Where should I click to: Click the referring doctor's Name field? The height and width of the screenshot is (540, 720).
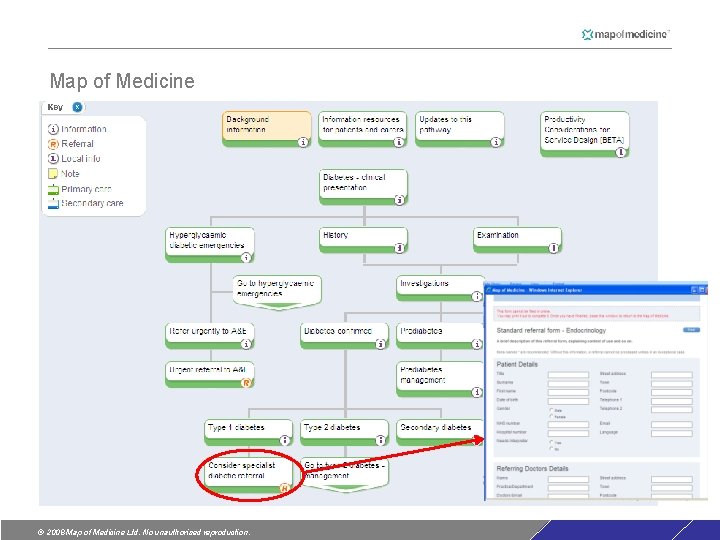(568, 479)
